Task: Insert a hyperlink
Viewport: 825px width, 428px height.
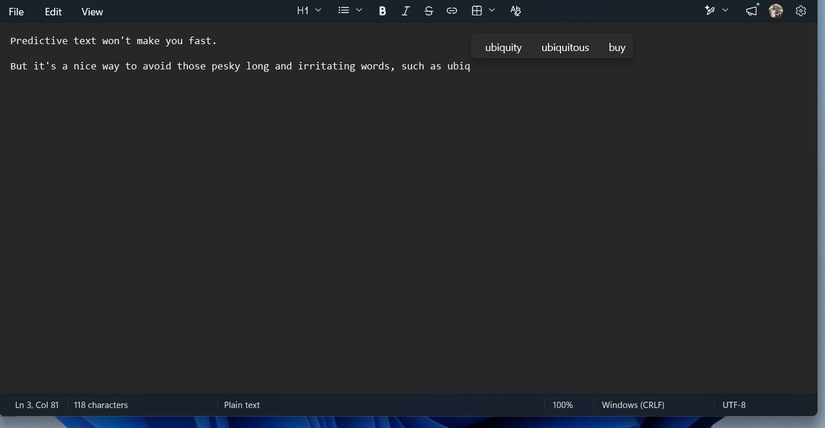Action: point(451,11)
